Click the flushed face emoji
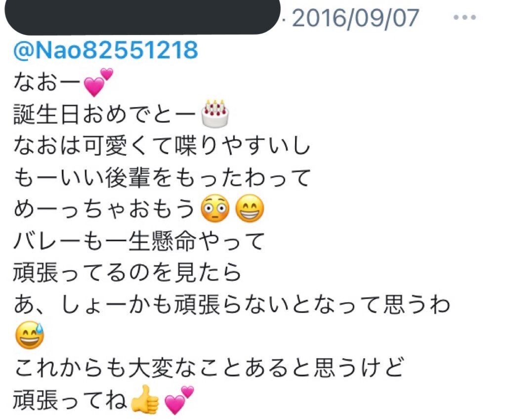Image resolution: width=506 pixels, height=420 pixels. point(215,209)
